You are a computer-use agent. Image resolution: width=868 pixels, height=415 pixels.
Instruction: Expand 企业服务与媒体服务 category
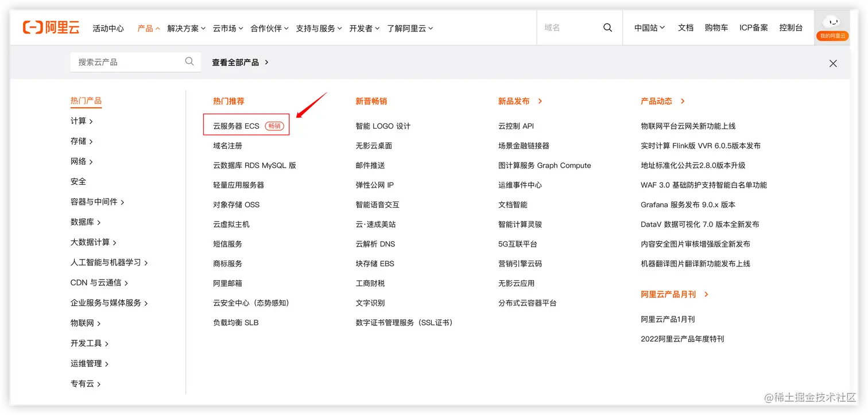pos(109,302)
